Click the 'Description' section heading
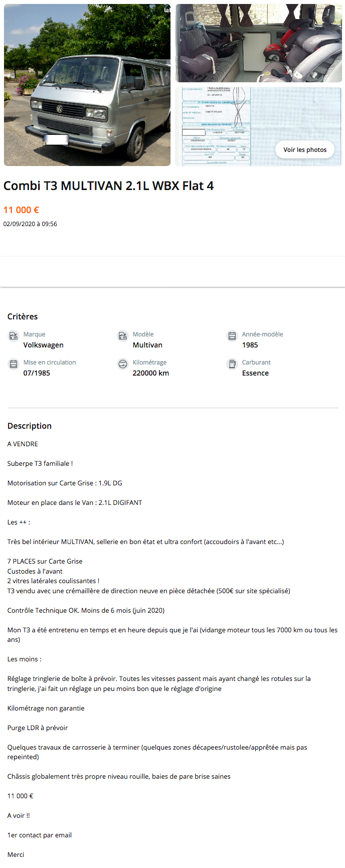Screen dimensions: 345x868 point(30,426)
